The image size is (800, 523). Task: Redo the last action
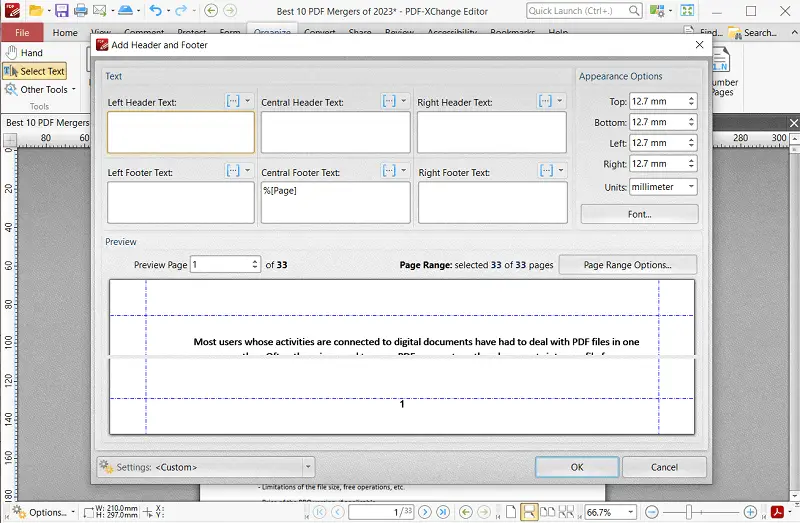click(x=181, y=10)
